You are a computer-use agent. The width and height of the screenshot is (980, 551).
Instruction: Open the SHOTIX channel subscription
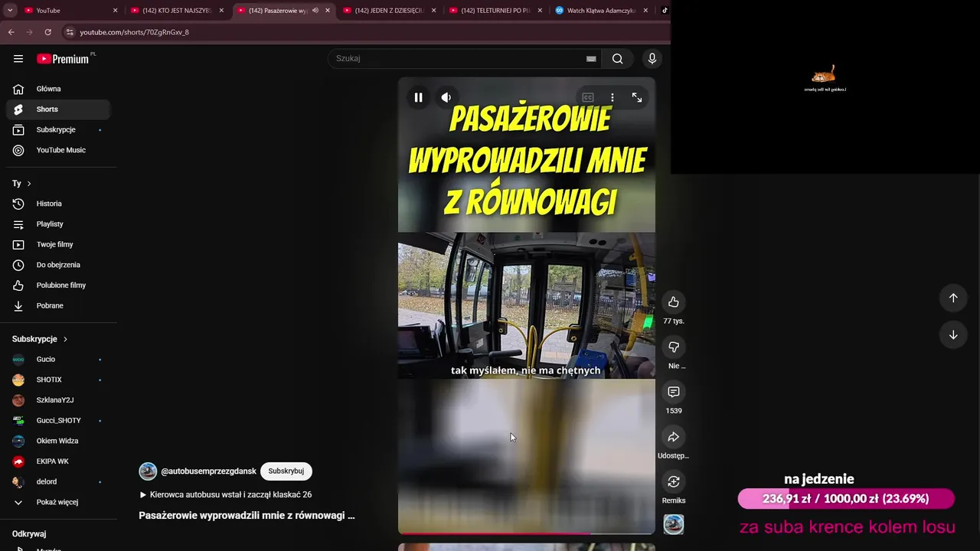(58, 380)
